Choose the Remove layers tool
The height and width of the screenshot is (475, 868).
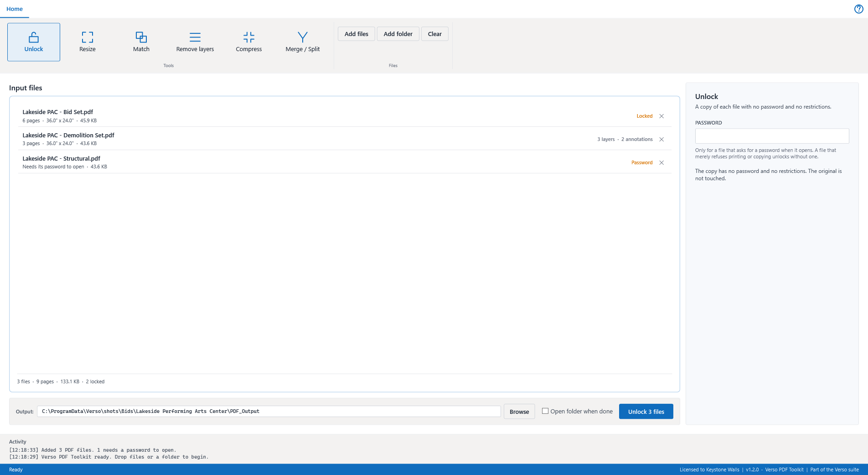tap(195, 42)
